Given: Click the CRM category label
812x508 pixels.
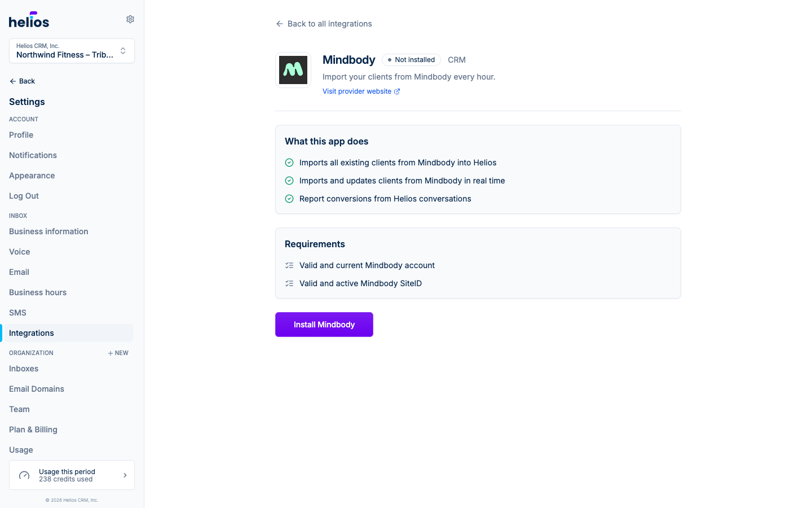Looking at the screenshot, I should pos(457,60).
